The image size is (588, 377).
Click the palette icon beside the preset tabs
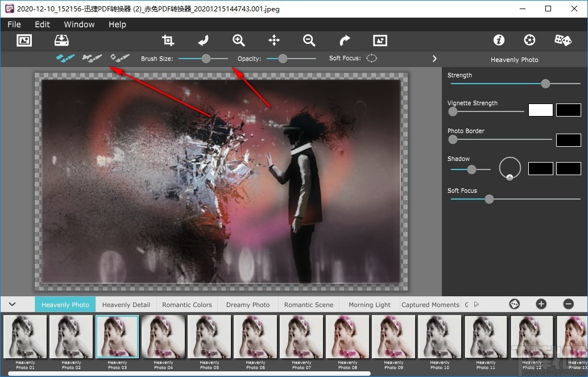pos(515,304)
